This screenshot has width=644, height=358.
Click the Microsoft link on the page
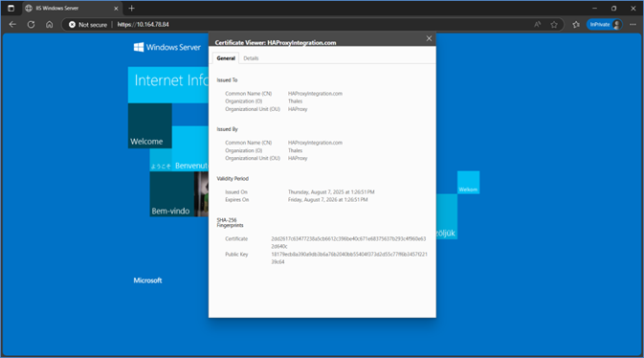click(x=147, y=280)
